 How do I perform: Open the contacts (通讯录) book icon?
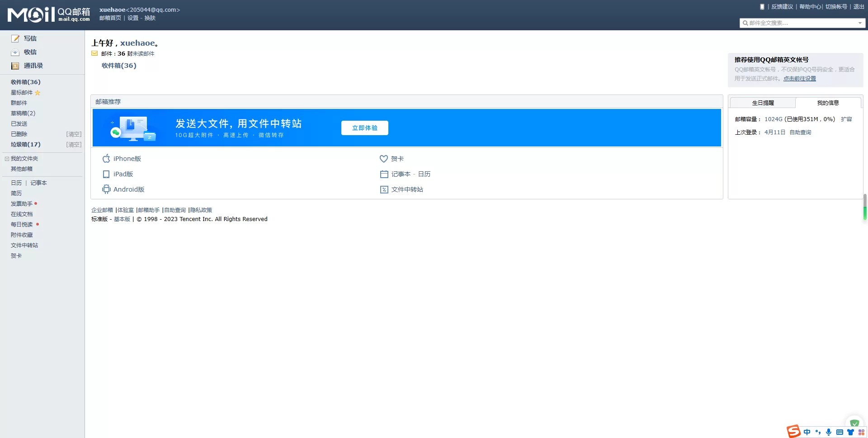[x=15, y=66]
